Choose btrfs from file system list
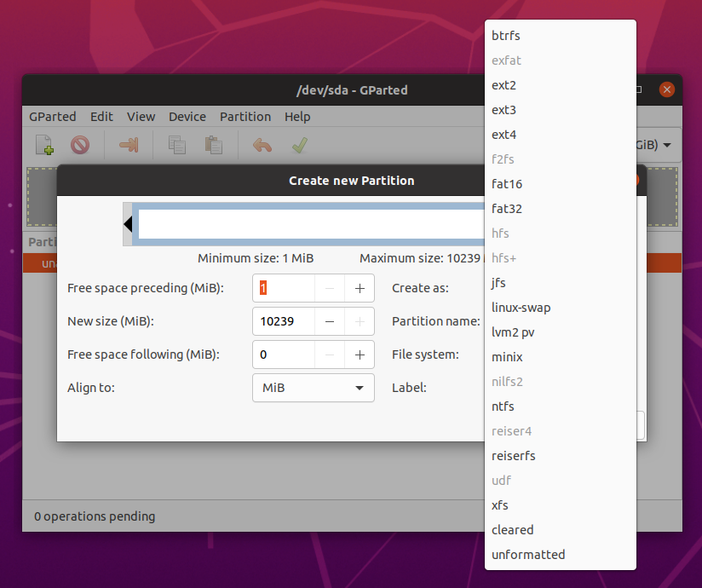Screen dimensions: 702x588 (x=560, y=36)
